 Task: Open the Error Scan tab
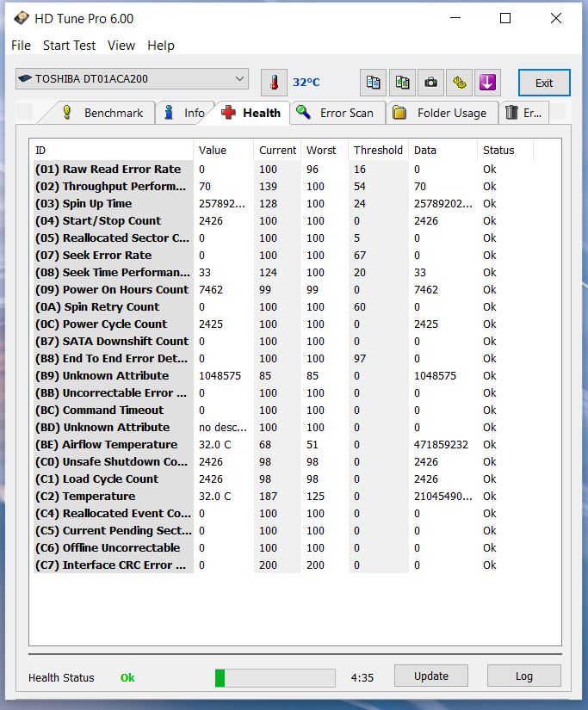336,113
